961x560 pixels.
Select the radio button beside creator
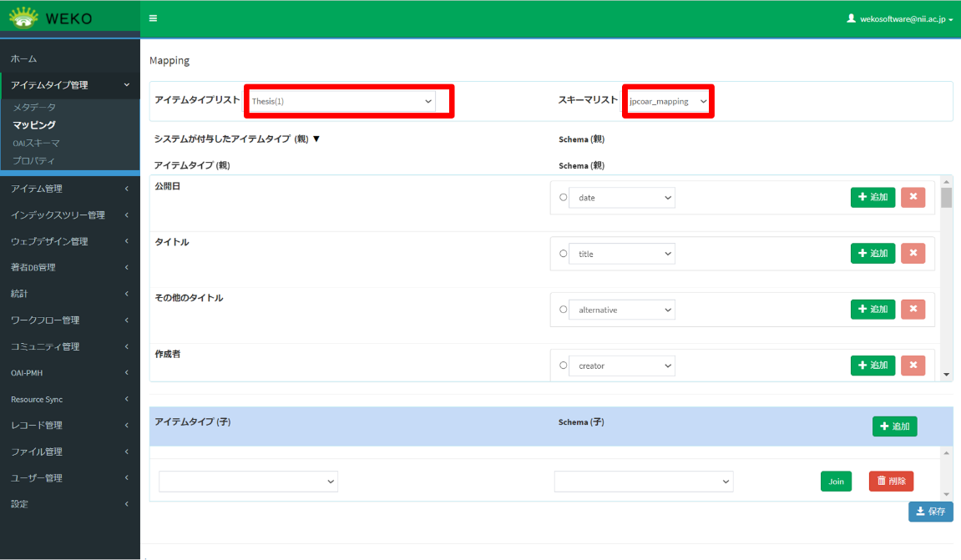coord(563,366)
